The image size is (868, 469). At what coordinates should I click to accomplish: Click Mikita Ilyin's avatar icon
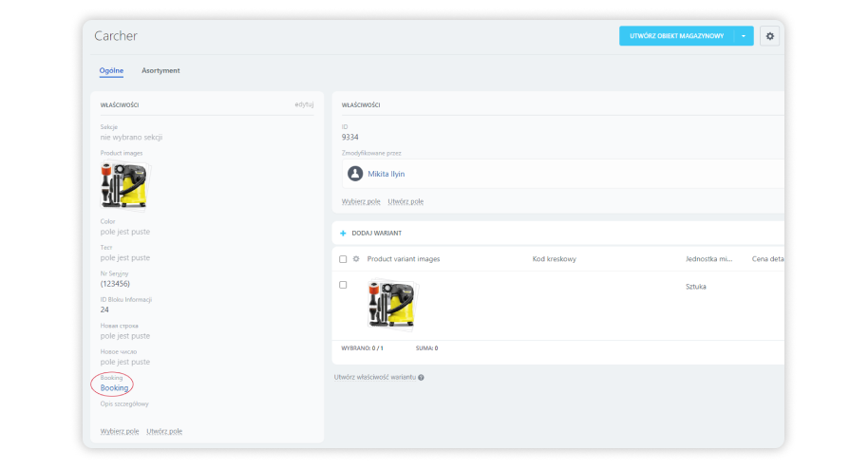pyautogui.click(x=355, y=174)
